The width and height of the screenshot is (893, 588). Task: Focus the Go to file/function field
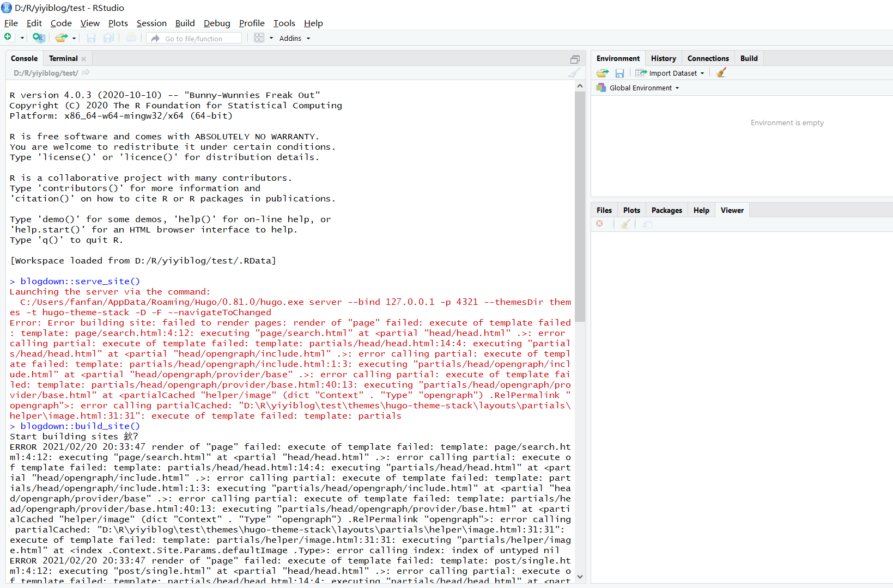tap(194, 38)
